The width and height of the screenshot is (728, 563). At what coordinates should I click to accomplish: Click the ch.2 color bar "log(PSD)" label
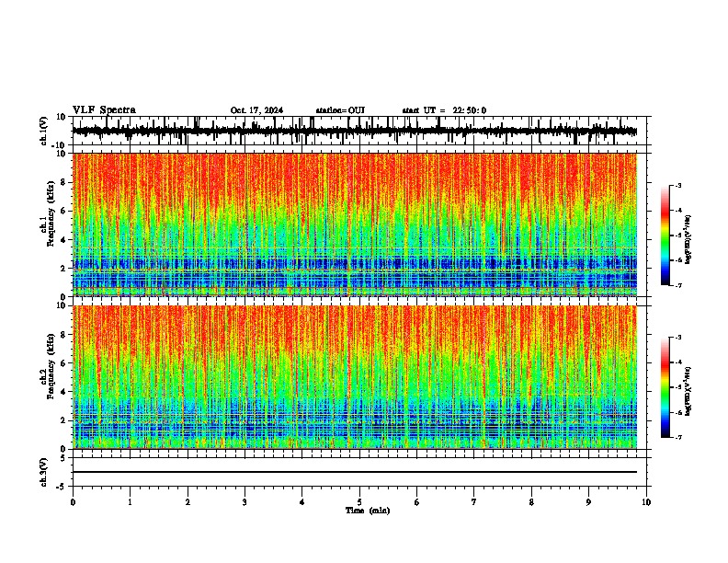688,391
